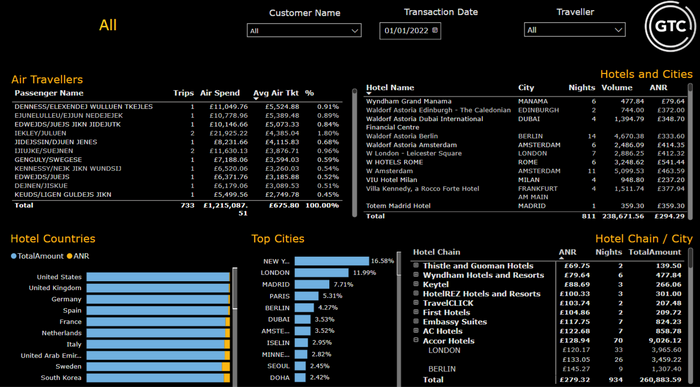The width and height of the screenshot is (700, 387).
Task: Expand the Embassy Suites chain row
Action: 416,321
